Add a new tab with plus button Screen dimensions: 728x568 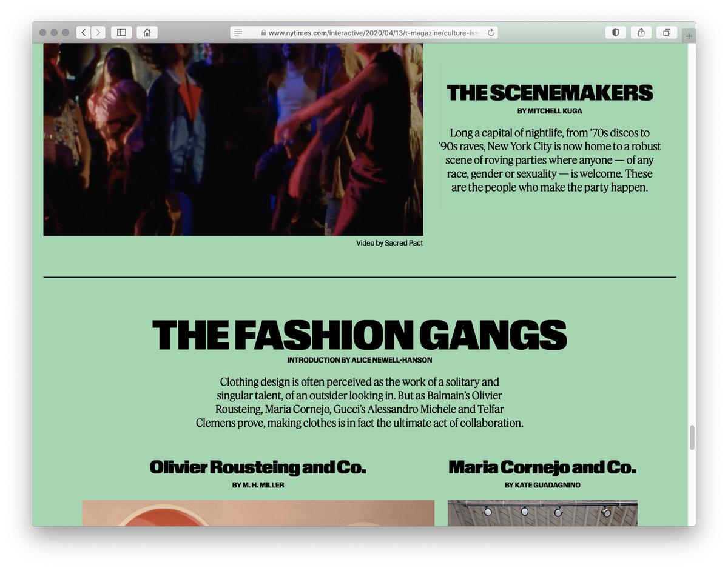point(689,36)
